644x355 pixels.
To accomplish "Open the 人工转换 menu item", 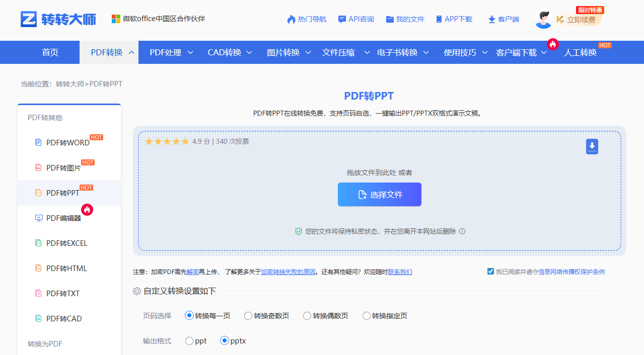I will 580,52.
